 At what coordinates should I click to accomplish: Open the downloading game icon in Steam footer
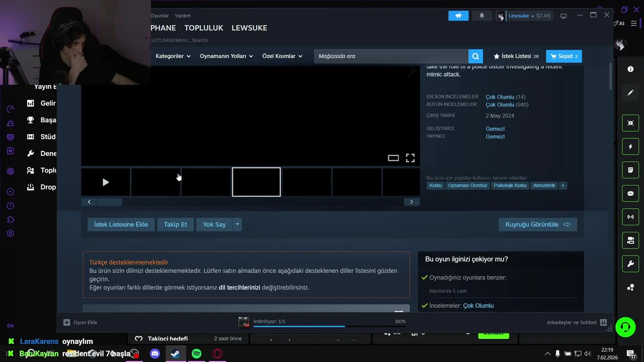tap(244, 322)
